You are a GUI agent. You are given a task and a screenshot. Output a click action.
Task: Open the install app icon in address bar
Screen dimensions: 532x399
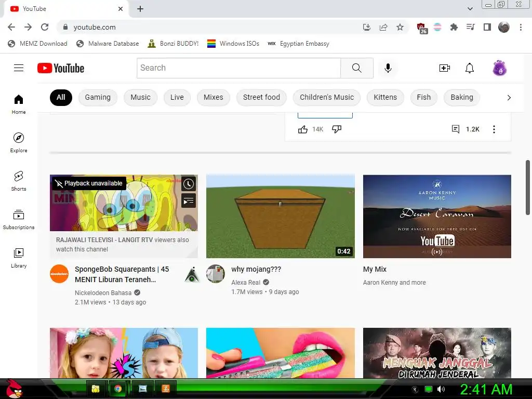tap(366, 27)
